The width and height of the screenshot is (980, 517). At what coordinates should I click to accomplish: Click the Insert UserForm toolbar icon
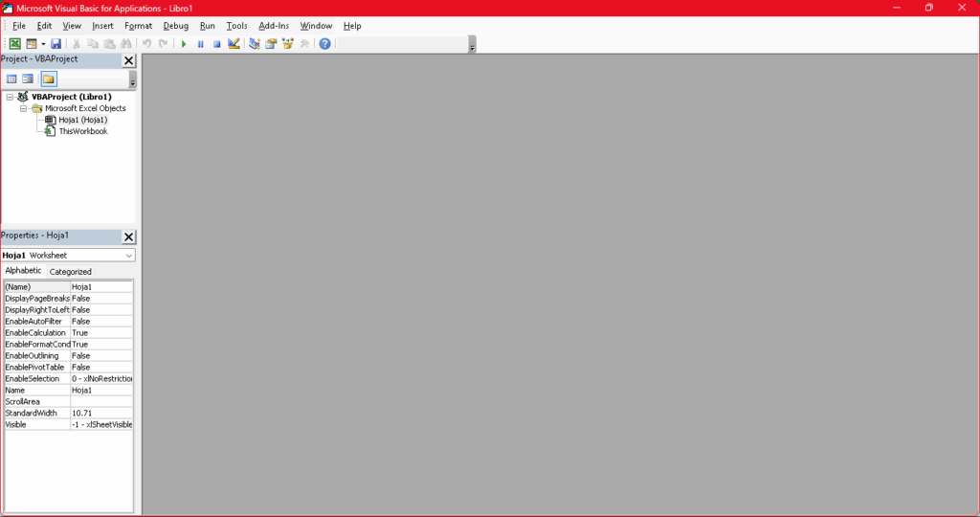click(32, 44)
